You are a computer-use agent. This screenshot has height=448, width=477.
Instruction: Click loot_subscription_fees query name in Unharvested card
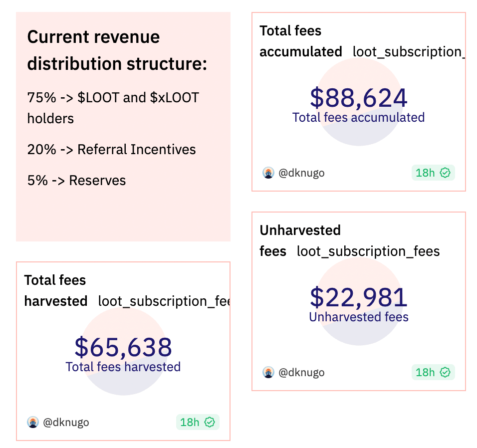click(368, 251)
